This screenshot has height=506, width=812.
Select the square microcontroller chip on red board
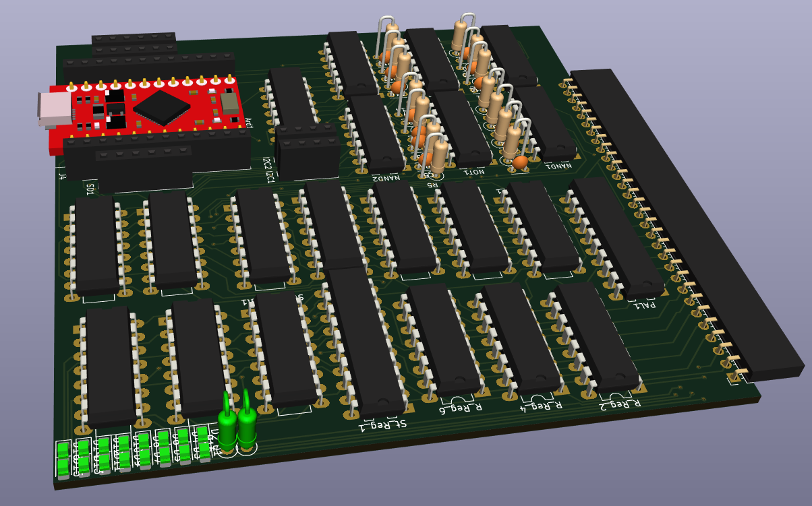tap(161, 106)
